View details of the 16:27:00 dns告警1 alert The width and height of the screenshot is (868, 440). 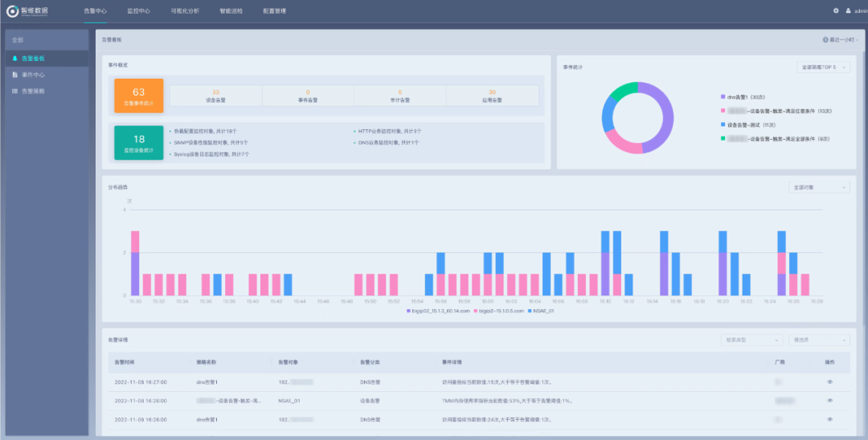coord(829,381)
